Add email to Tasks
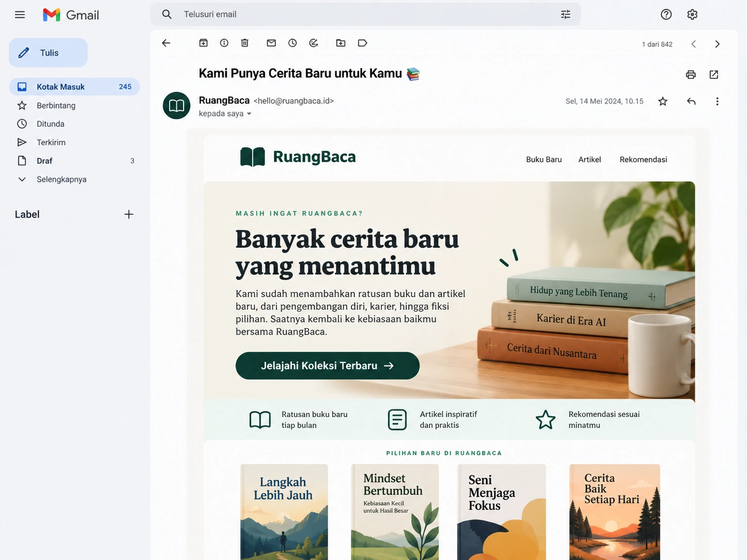The width and height of the screenshot is (747, 560). coord(314,43)
